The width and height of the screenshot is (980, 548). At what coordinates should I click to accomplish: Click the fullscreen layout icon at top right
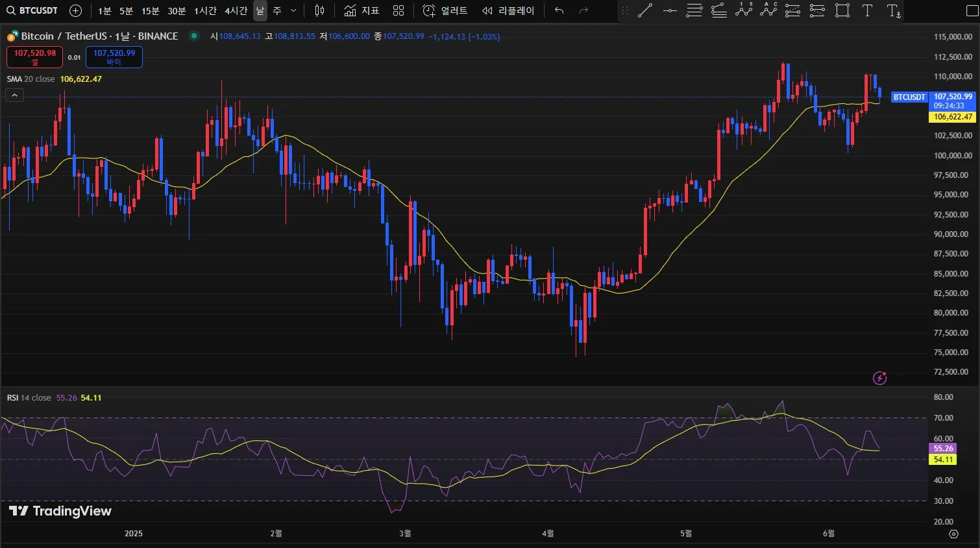[x=972, y=10]
